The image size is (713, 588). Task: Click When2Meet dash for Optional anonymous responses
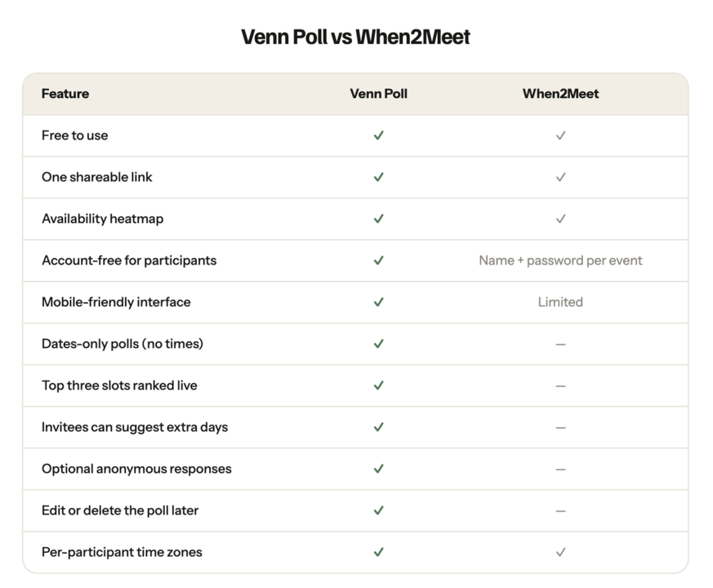coord(560,470)
